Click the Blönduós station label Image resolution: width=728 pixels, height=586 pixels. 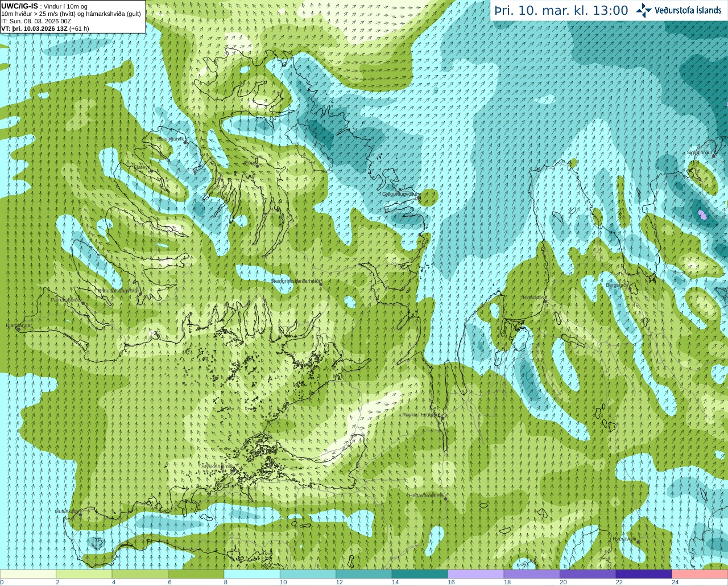coord(534,298)
